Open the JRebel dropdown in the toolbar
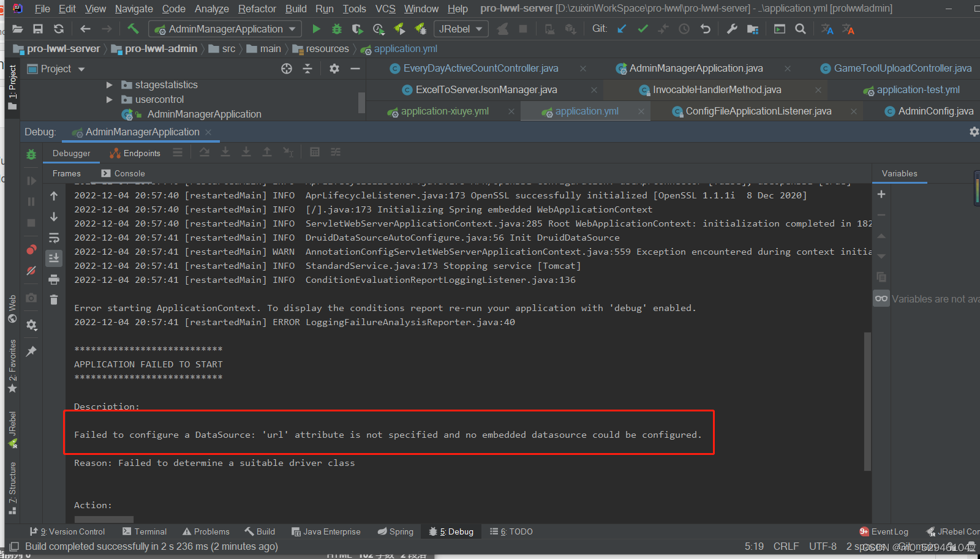Viewport: 980px width, 559px height. pos(480,29)
